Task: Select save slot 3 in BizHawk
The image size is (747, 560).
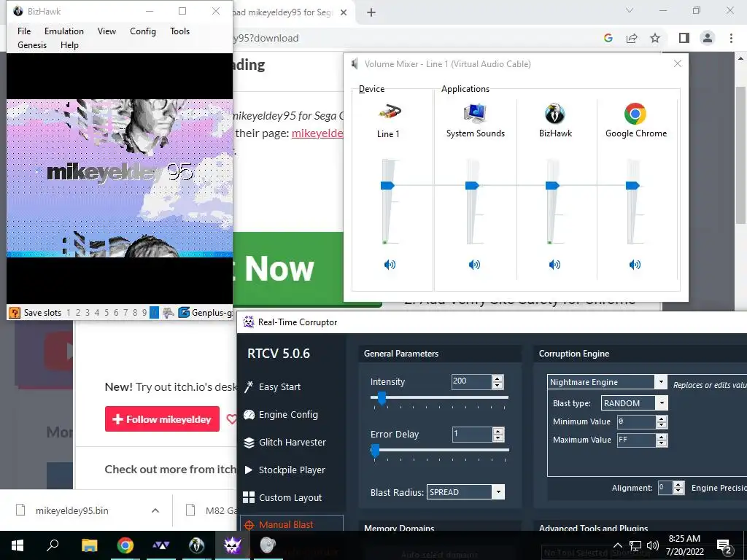Action: point(88,313)
